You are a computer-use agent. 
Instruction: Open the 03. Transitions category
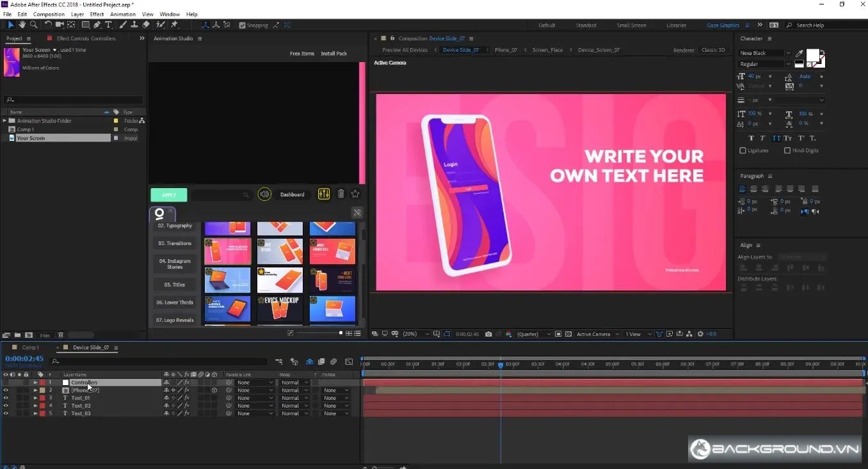[x=175, y=243]
